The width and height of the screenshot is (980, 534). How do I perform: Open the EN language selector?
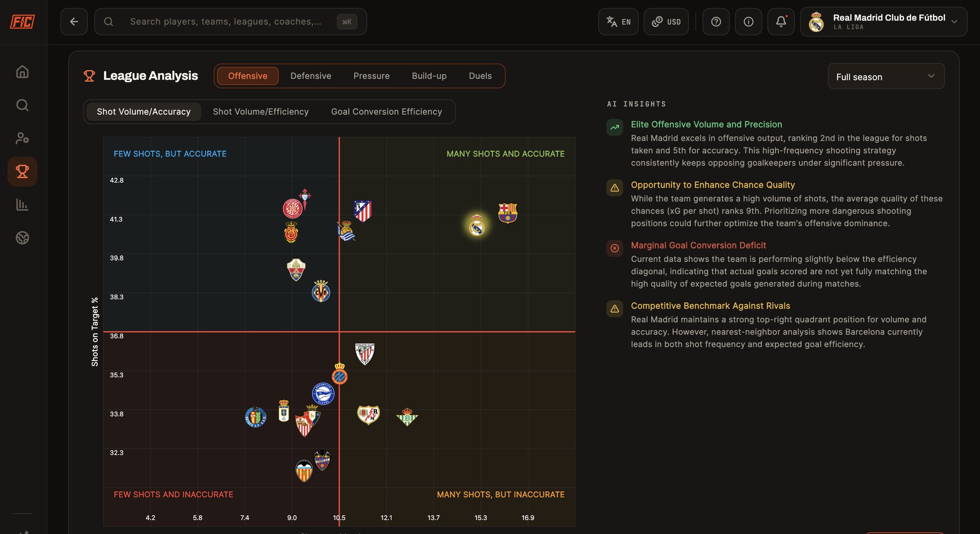click(618, 21)
